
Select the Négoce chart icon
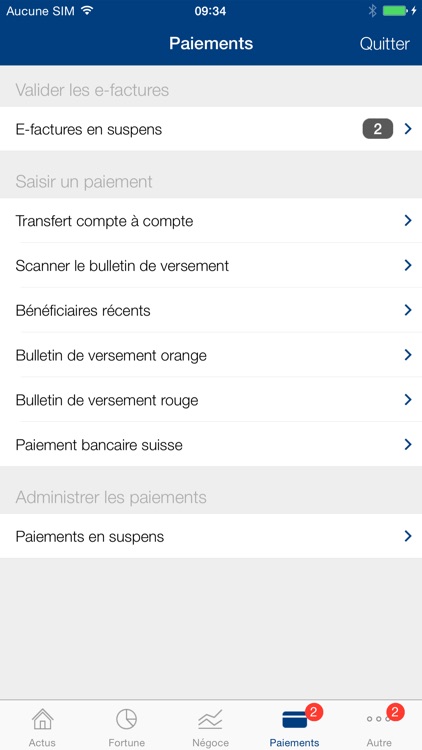coord(211,719)
